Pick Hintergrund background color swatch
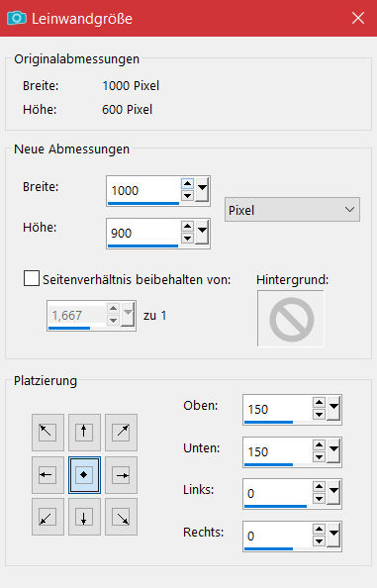Screen dimensions: 377x588 tap(291, 319)
